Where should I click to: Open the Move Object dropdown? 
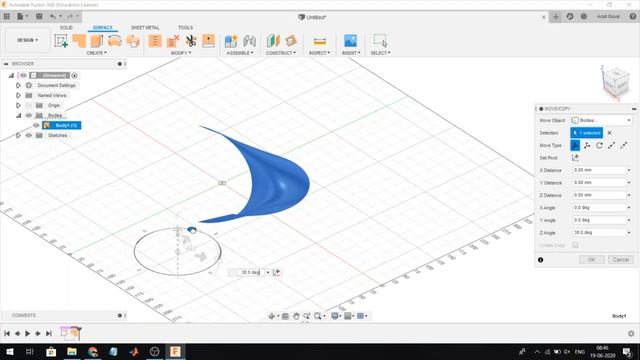601,120
